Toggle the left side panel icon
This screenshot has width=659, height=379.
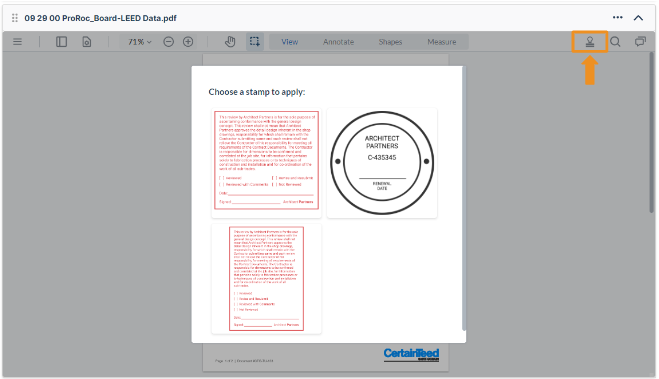tap(61, 42)
